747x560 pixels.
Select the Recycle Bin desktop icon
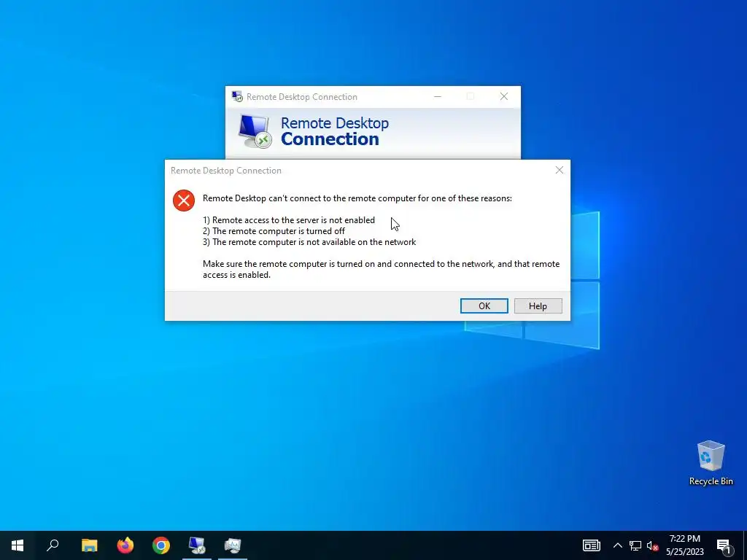click(711, 463)
